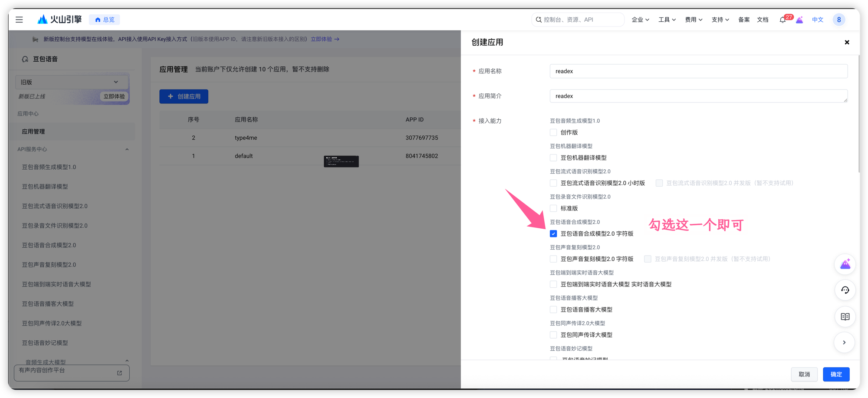Open 豆包同声传译2.0大模型 in sidebar
The height and width of the screenshot is (398, 868).
pyautogui.click(x=52, y=323)
